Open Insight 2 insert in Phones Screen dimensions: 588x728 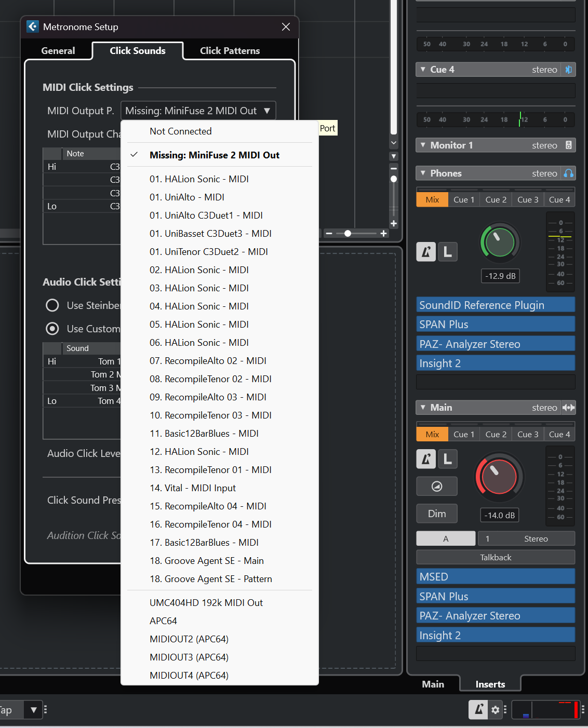pos(496,363)
